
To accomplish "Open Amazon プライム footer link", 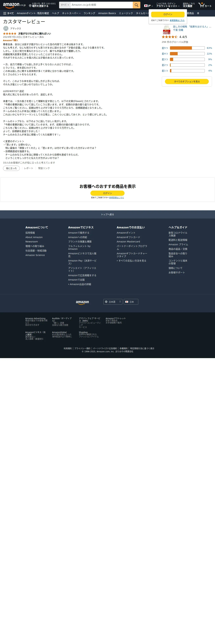I will pos(178,244).
